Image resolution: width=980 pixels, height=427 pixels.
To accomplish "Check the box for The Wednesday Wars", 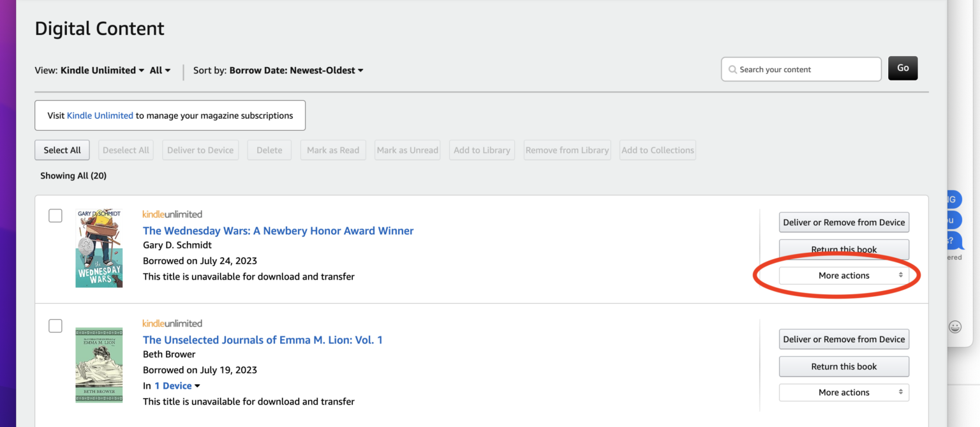I will tap(56, 216).
